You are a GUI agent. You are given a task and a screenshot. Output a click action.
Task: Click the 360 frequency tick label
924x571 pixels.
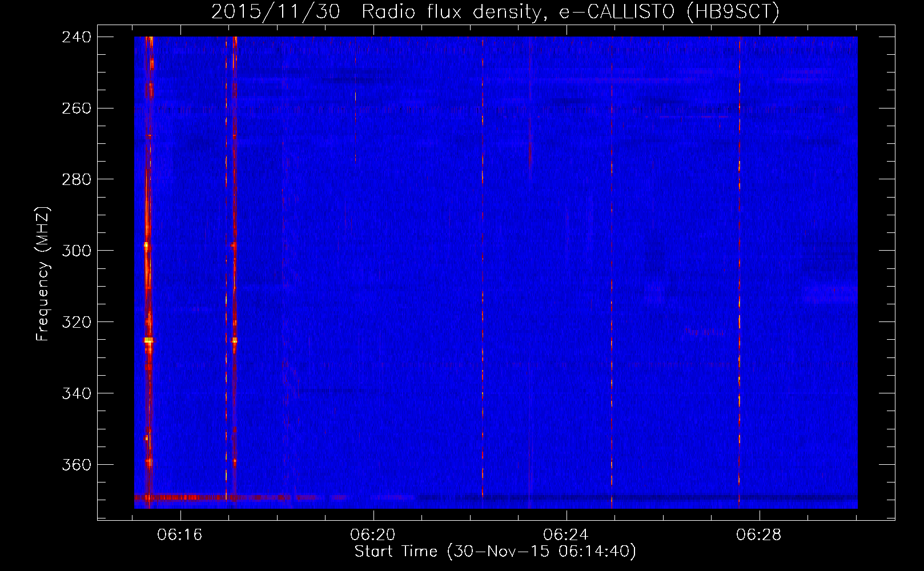(77, 465)
